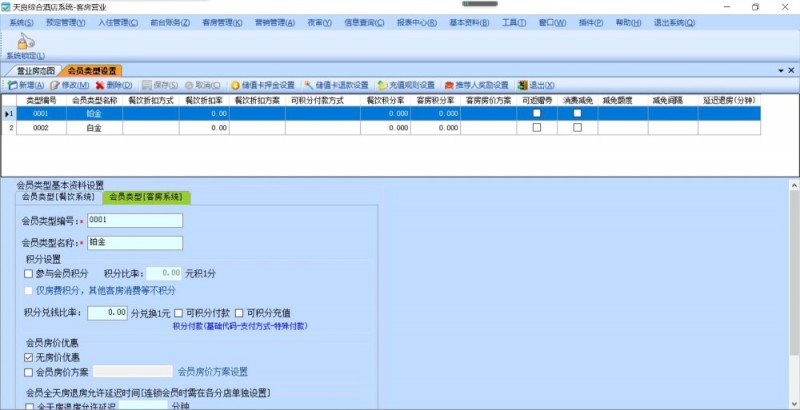Select 会员类型[客房系统] tab
Viewport: 800px width, 410px height.
click(146, 197)
